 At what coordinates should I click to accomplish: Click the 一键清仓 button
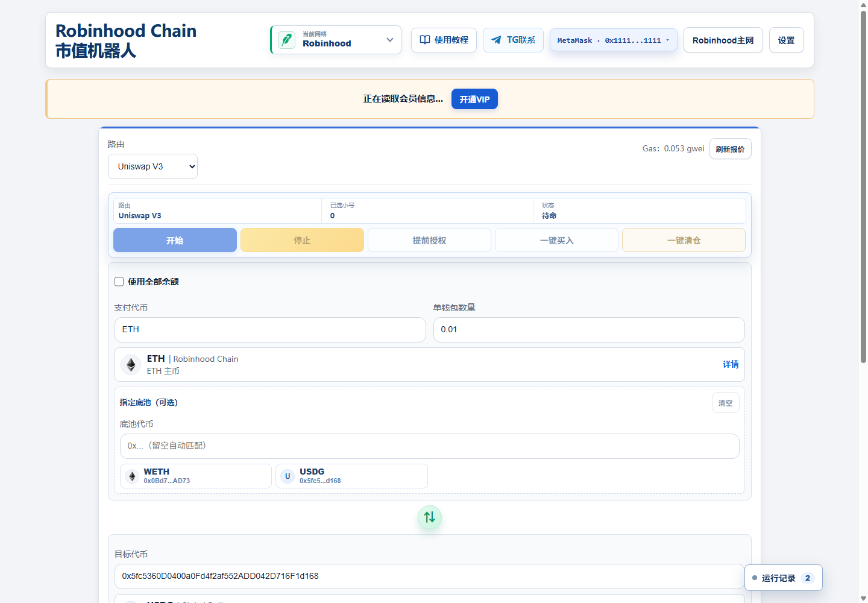pyautogui.click(x=684, y=240)
